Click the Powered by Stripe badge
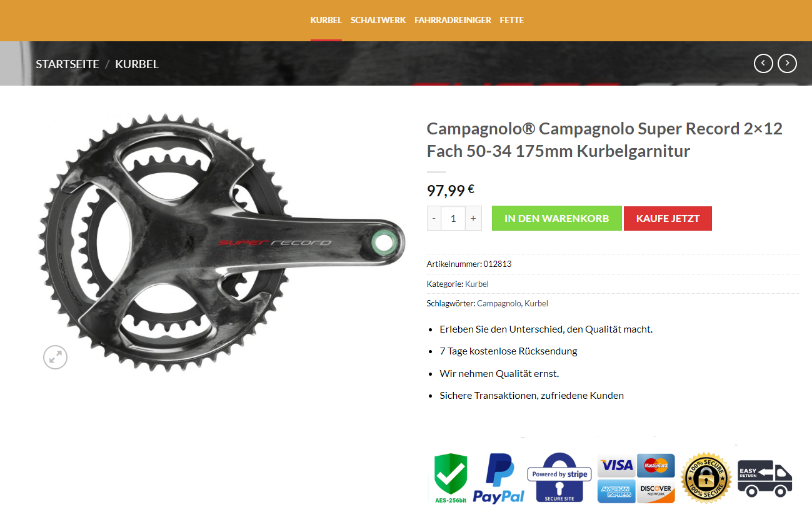 (559, 478)
